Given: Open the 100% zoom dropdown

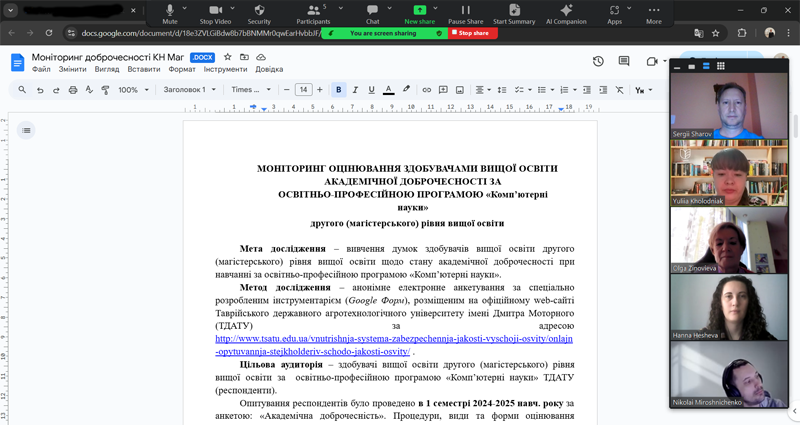Looking at the screenshot, I should point(134,90).
